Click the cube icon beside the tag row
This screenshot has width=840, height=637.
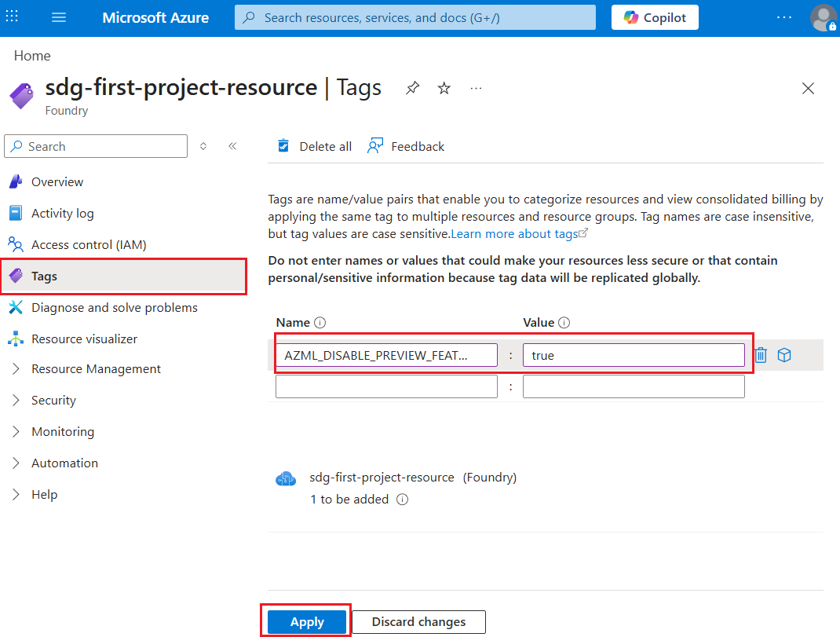[x=784, y=354]
